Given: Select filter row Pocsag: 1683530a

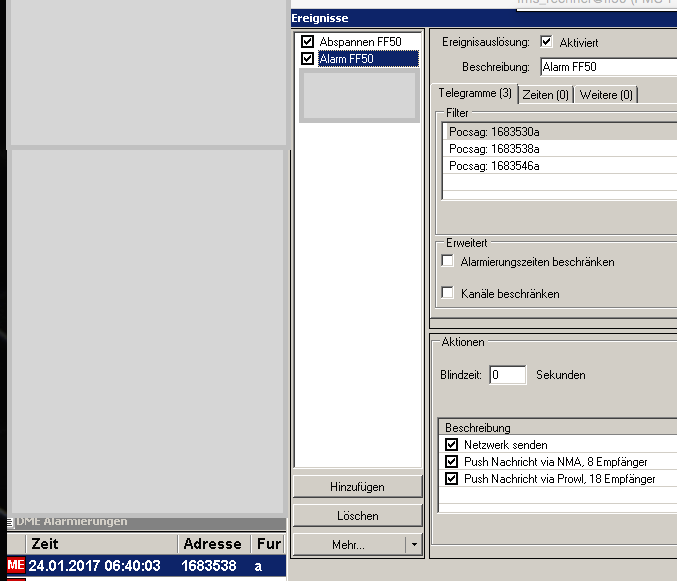Looking at the screenshot, I should coord(560,132).
